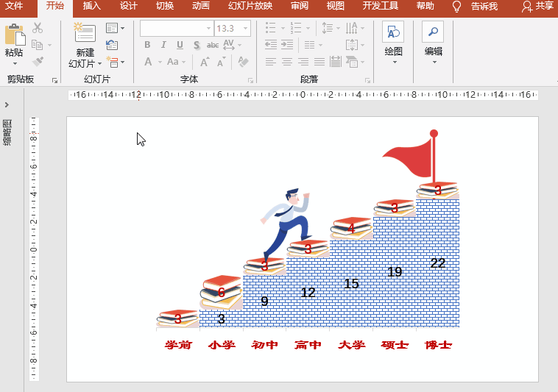The height and width of the screenshot is (392, 558).
Task: Click the slide Layout icon
Action: pos(112,28)
